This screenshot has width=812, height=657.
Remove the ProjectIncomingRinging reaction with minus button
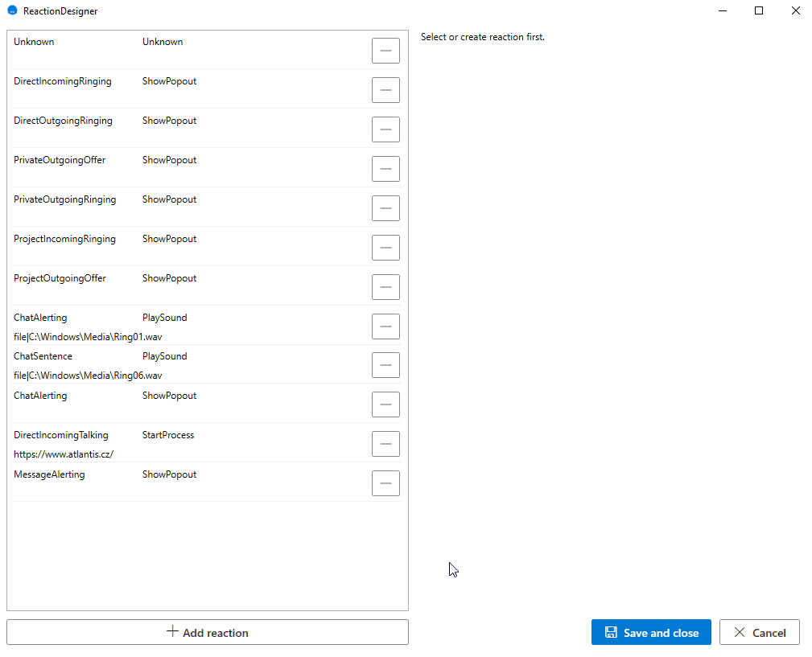[x=385, y=248]
